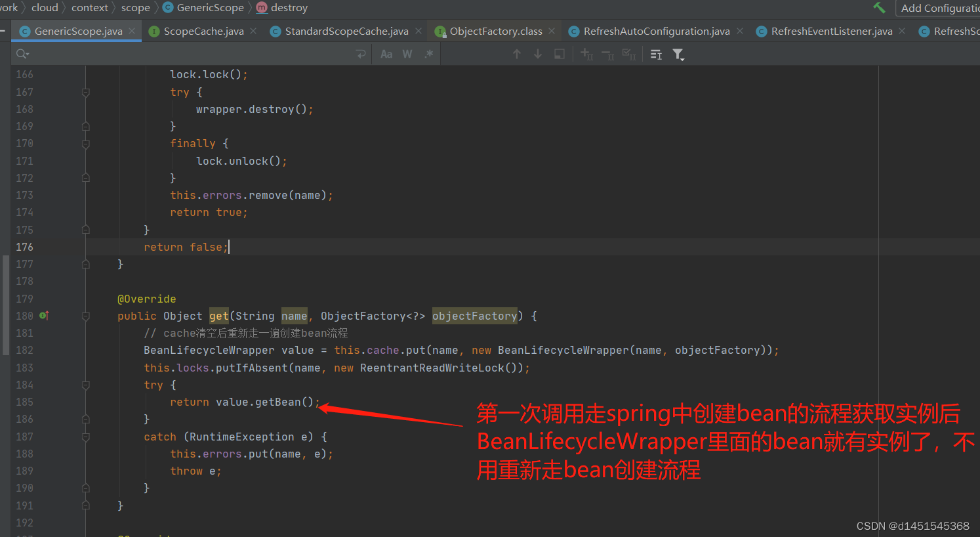This screenshot has width=980, height=537.
Task: Click select all occurrences icon
Action: [629, 54]
